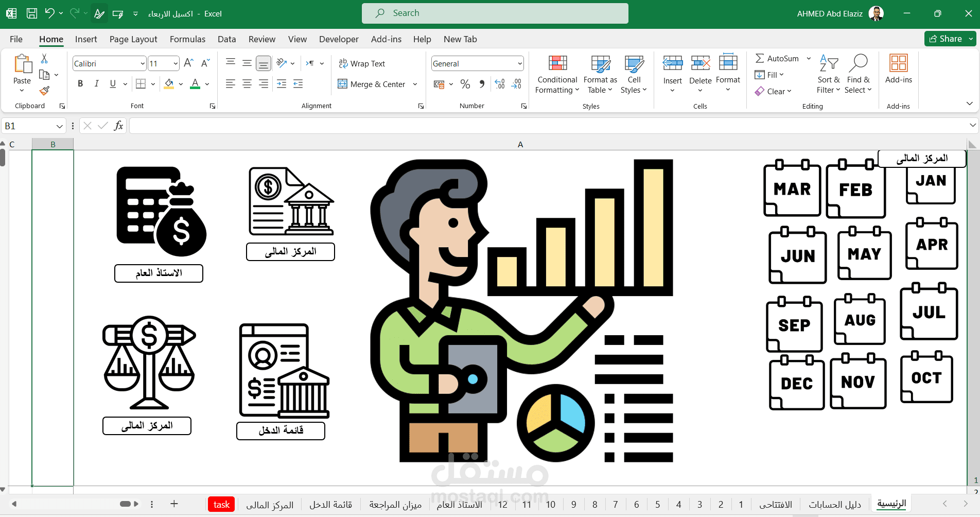
Task: Toggle Center horizontal alignment
Action: (x=247, y=84)
